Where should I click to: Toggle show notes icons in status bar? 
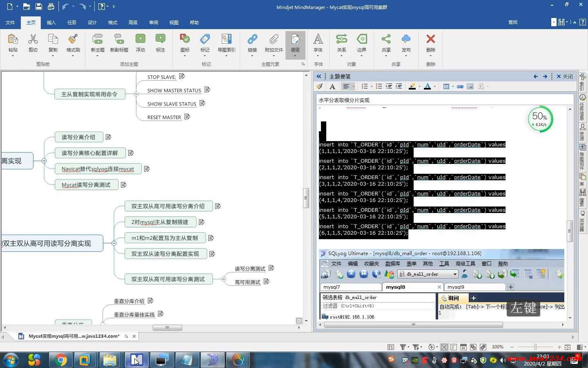coord(454,347)
